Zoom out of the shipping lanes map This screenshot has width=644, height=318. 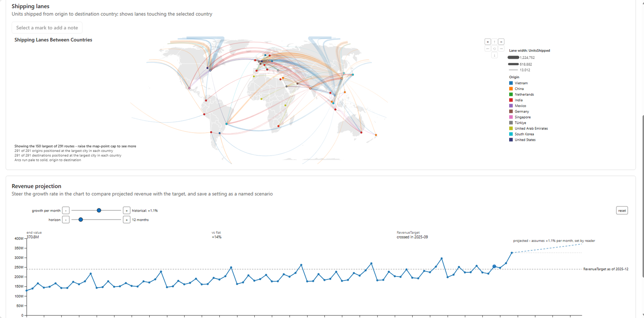coord(501,42)
